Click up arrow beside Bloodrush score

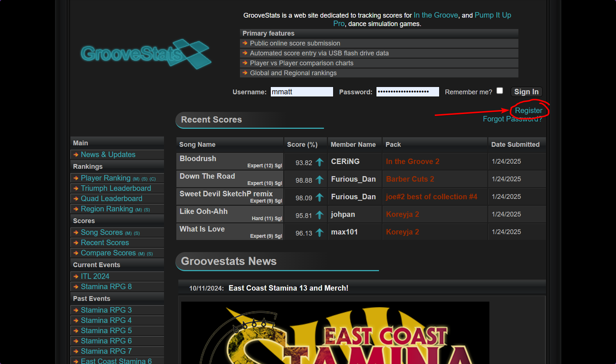coord(320,162)
